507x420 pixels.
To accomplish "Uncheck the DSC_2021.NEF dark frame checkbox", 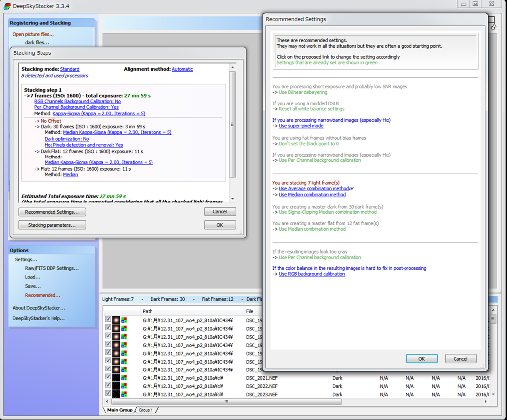I will 108,376.
